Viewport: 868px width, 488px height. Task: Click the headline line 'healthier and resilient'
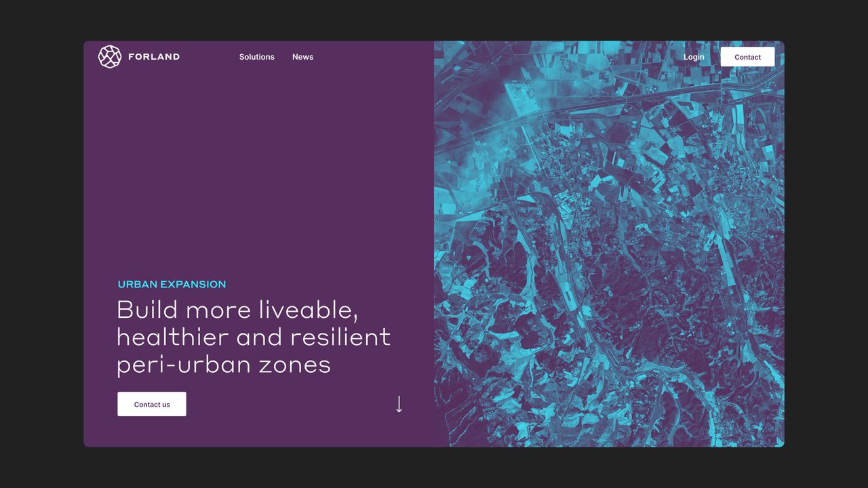tap(254, 338)
